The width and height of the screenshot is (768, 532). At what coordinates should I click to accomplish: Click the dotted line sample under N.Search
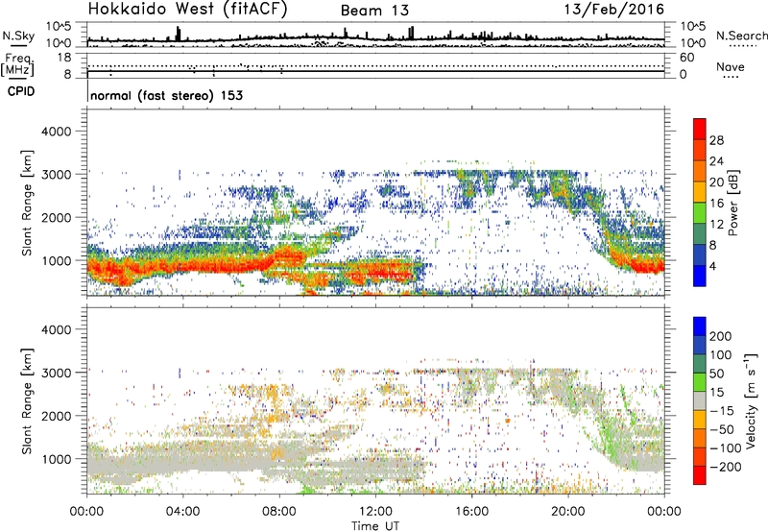(741, 45)
